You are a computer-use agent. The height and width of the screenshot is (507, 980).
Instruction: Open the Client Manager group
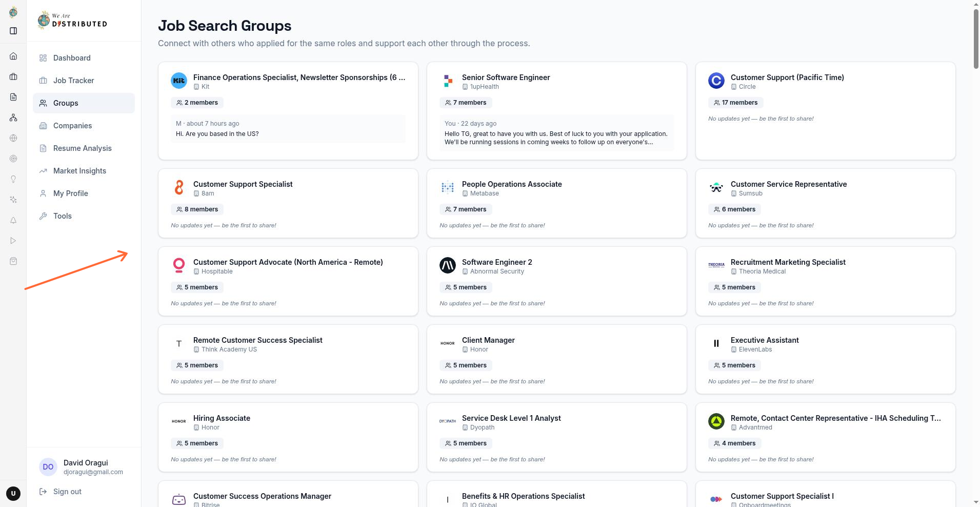488,340
